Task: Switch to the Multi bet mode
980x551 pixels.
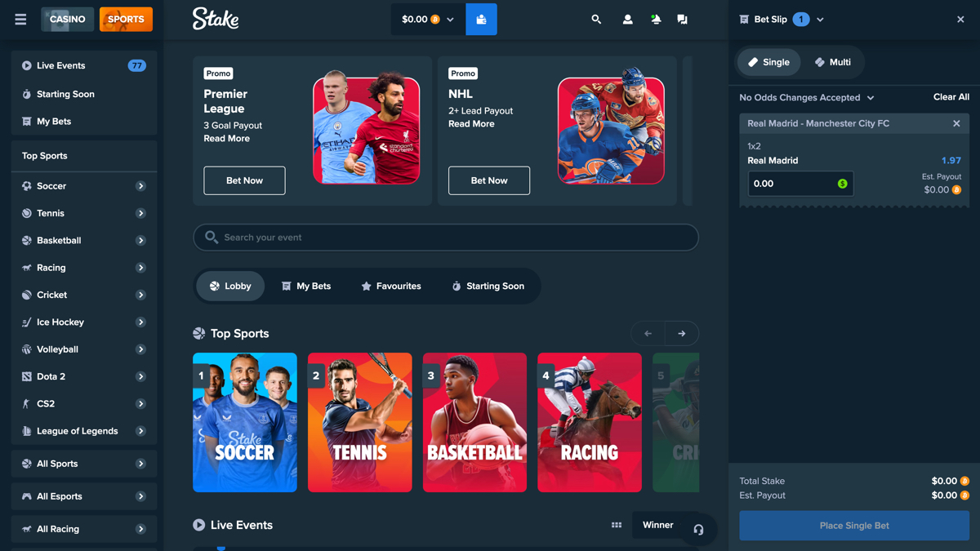Action: (834, 61)
